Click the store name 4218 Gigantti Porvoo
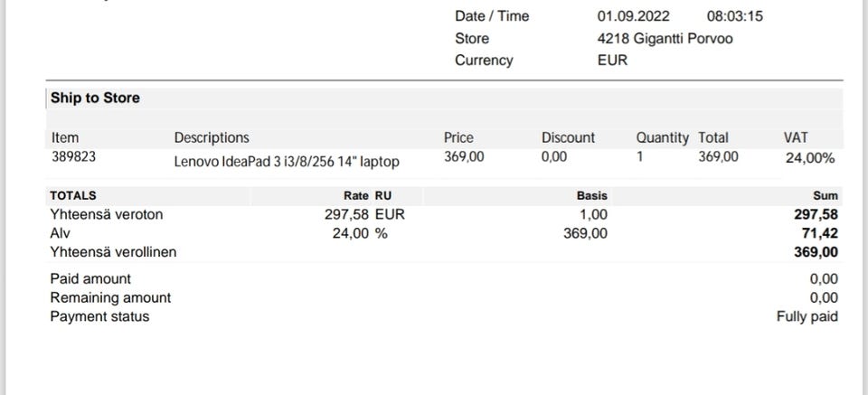 pos(665,38)
